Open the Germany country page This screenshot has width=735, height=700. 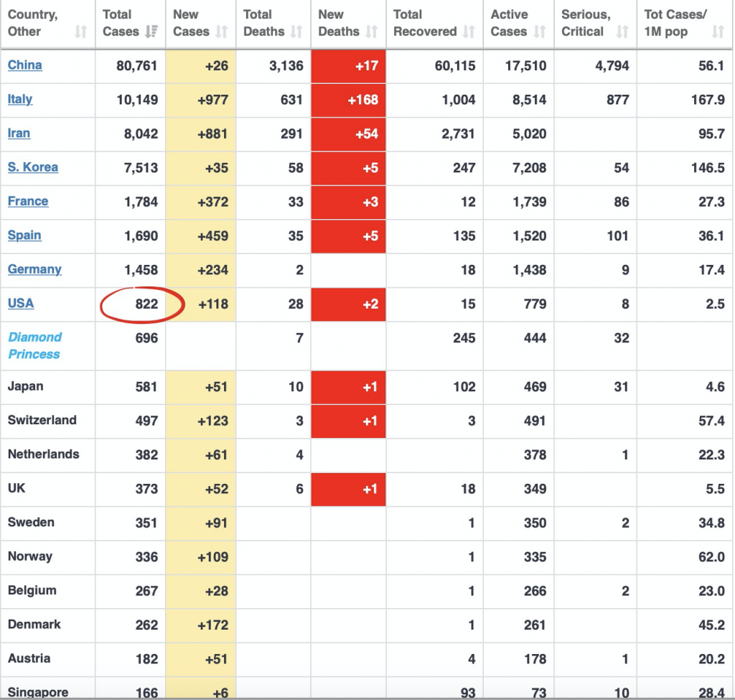click(x=34, y=270)
